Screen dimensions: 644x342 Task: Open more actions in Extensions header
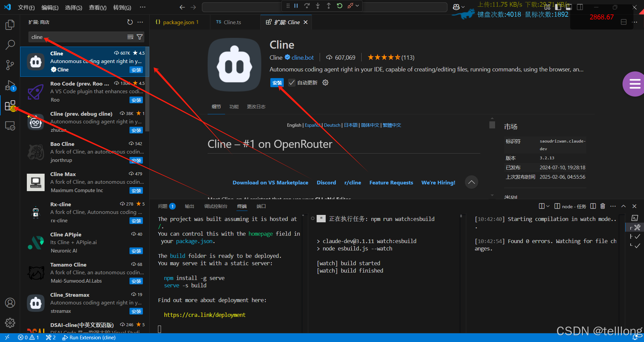click(140, 22)
